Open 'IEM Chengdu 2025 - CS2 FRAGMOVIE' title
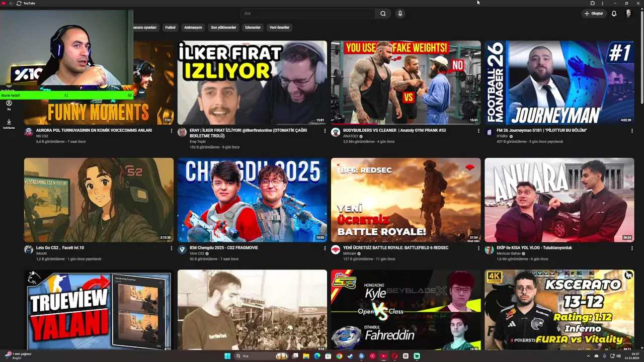644x362 pixels. (223, 248)
